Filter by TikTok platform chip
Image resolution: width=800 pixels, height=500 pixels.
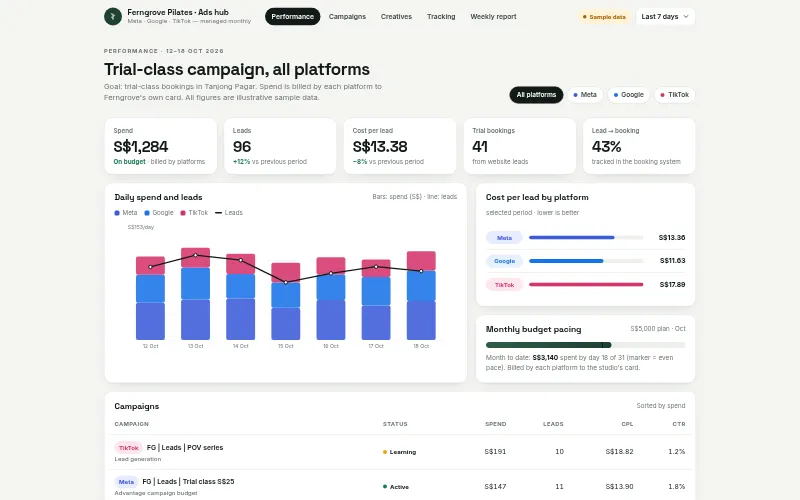(674, 95)
